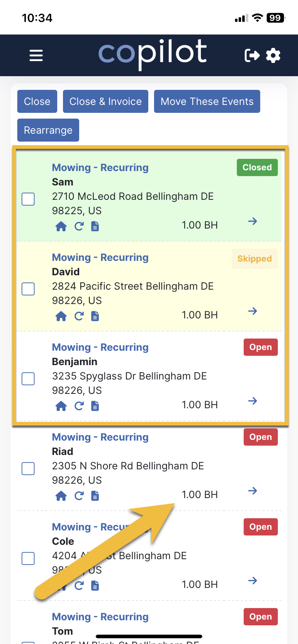Click recurring refresh icon on David's event
Viewport: 298px width, 644px height.
pos(79,316)
